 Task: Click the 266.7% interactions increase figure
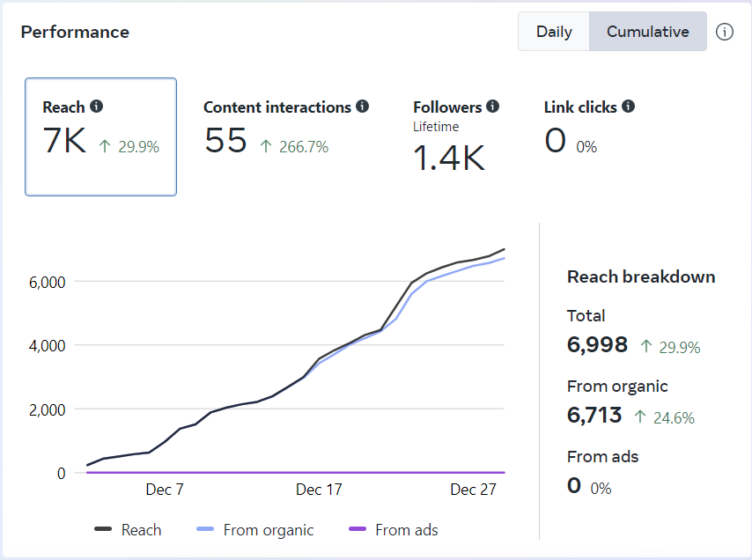[x=304, y=147]
